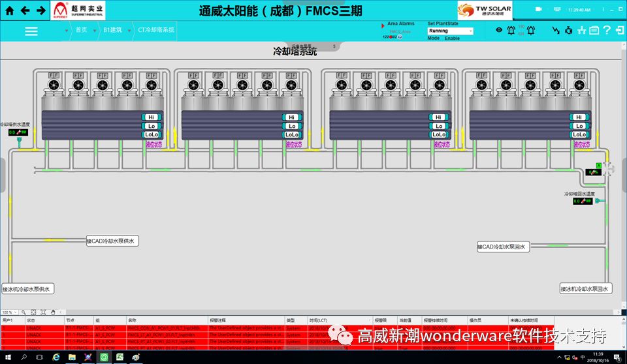Open the taskbar search icon

pyautogui.click(x=24, y=357)
